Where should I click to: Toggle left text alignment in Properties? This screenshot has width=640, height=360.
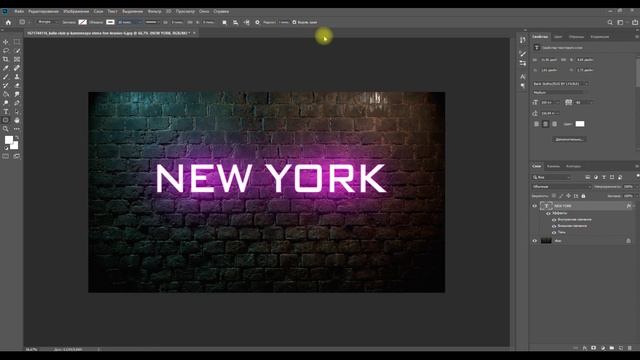[536, 124]
